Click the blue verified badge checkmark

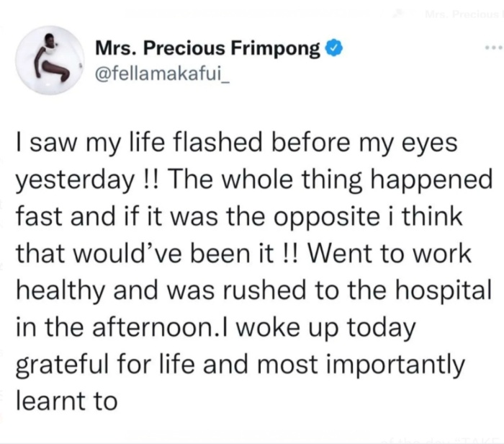tap(334, 48)
